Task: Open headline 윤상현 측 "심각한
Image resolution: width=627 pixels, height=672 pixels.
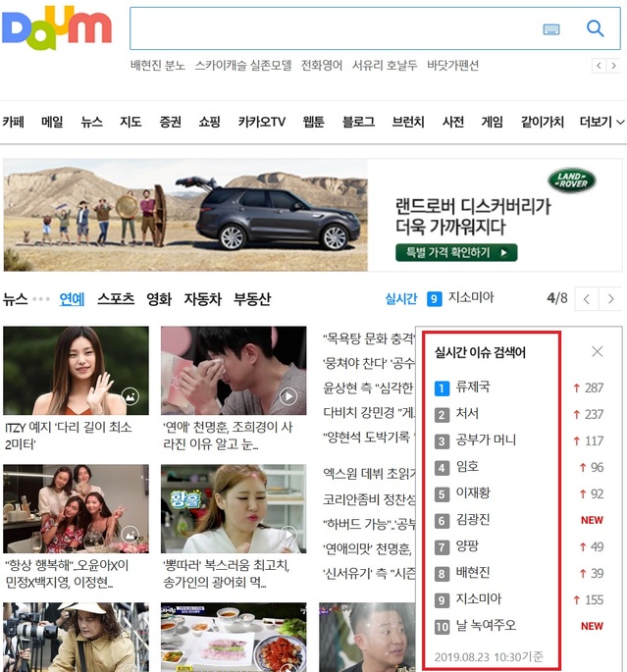Action: [x=369, y=388]
